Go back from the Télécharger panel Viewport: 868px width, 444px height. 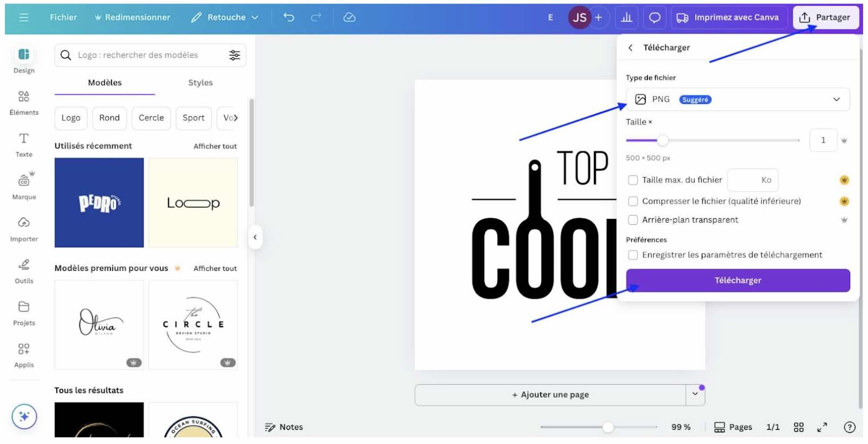[x=631, y=48]
